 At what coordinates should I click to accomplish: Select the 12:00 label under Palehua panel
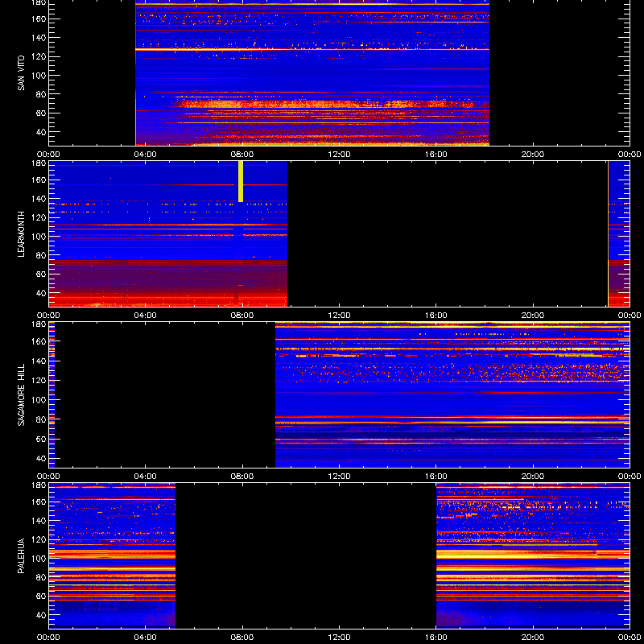click(x=339, y=638)
